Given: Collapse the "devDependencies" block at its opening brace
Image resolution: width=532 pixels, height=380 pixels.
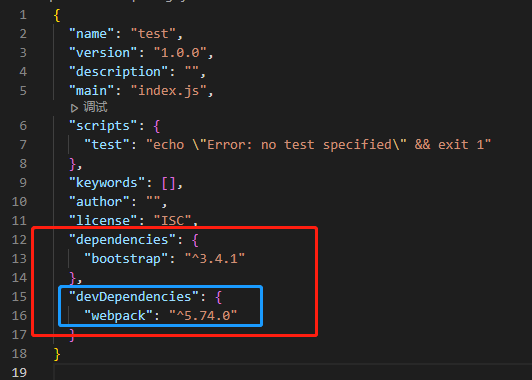Looking at the screenshot, I should click(218, 297).
